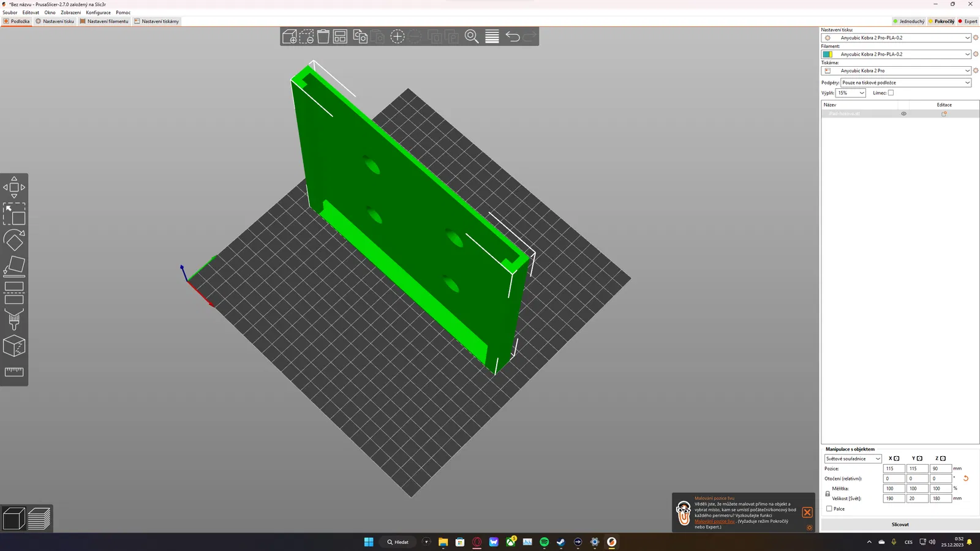Viewport: 980px width, 551px height.
Task: Select the Rotate tool in left toolbar
Action: click(x=14, y=240)
